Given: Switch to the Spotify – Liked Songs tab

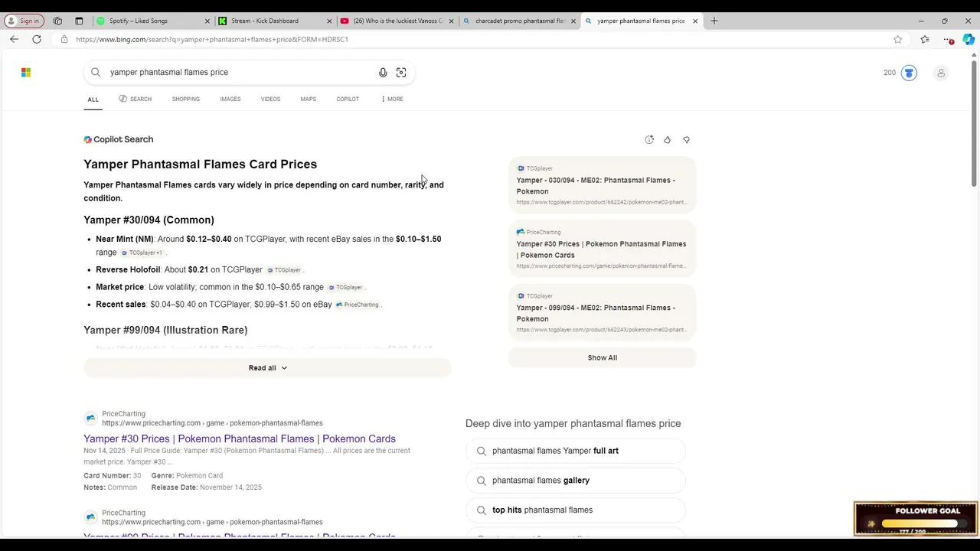Looking at the screenshot, I should (153, 21).
